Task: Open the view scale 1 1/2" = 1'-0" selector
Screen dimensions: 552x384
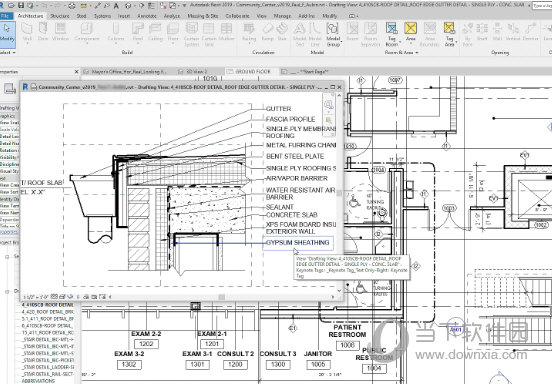Action: [36, 297]
